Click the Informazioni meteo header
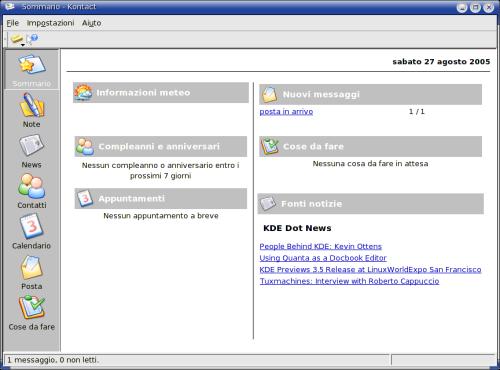Viewport: 500px width, 370px height. pyautogui.click(x=161, y=92)
